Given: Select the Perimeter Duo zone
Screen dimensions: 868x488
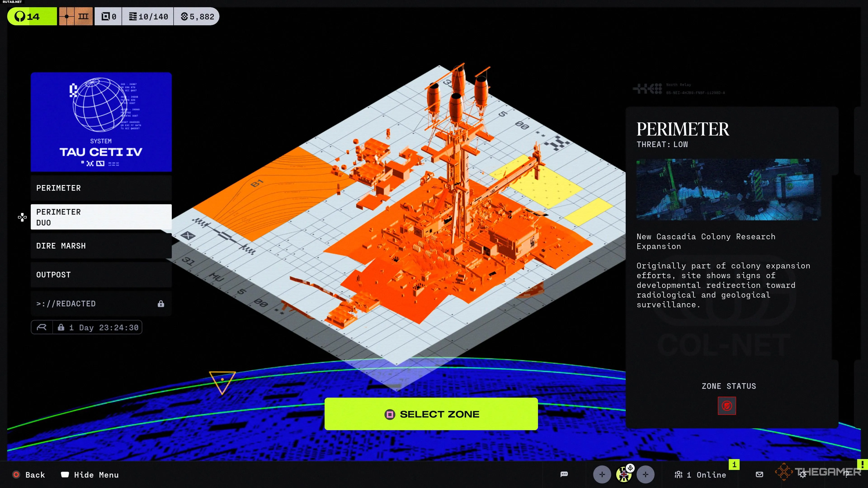Looking at the screenshot, I should 101,217.
